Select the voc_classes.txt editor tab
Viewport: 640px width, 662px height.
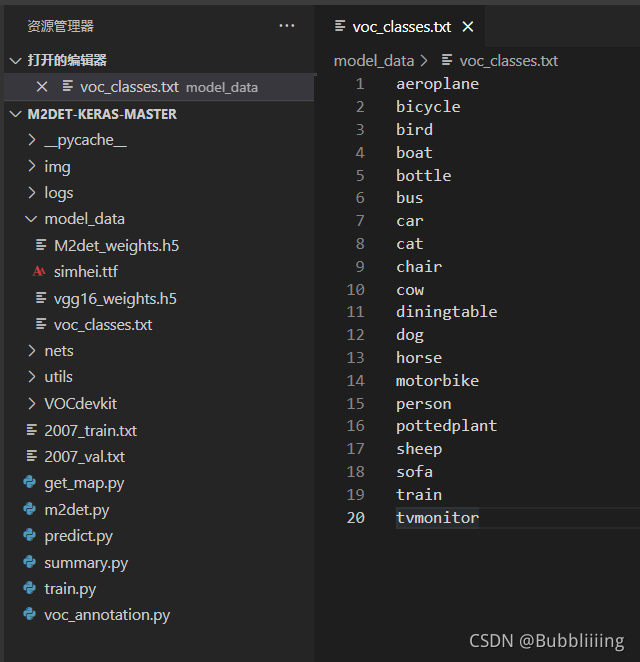coord(400,27)
